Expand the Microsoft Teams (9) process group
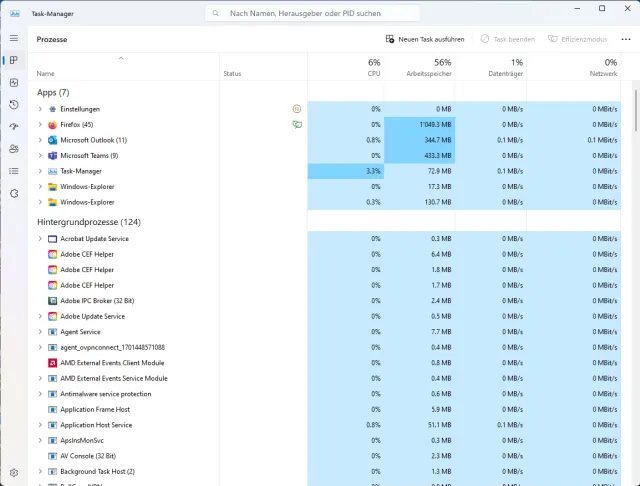 tap(40, 156)
